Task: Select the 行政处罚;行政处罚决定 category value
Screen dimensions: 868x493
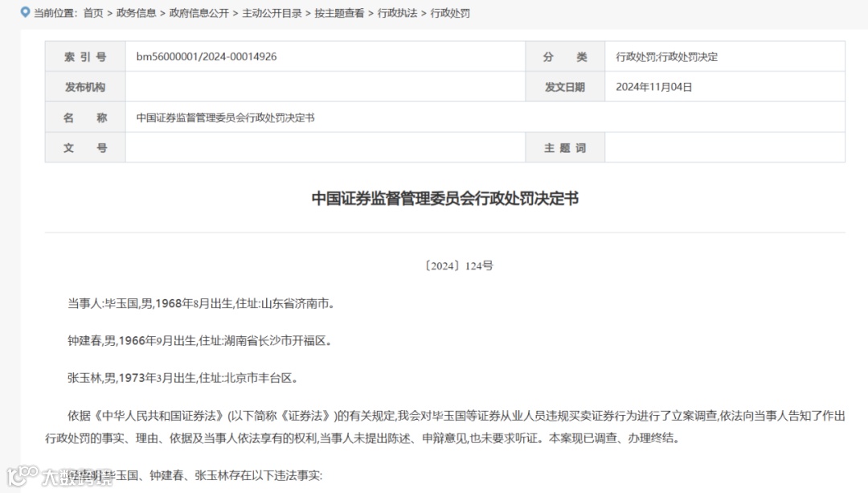Action: tap(666, 56)
